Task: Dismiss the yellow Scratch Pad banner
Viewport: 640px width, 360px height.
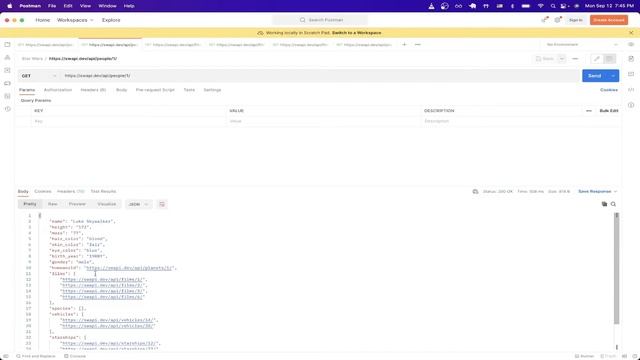Action: point(631,33)
